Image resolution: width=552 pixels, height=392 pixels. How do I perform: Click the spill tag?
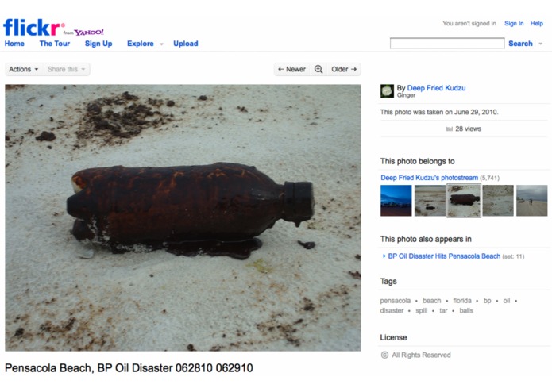[422, 310]
